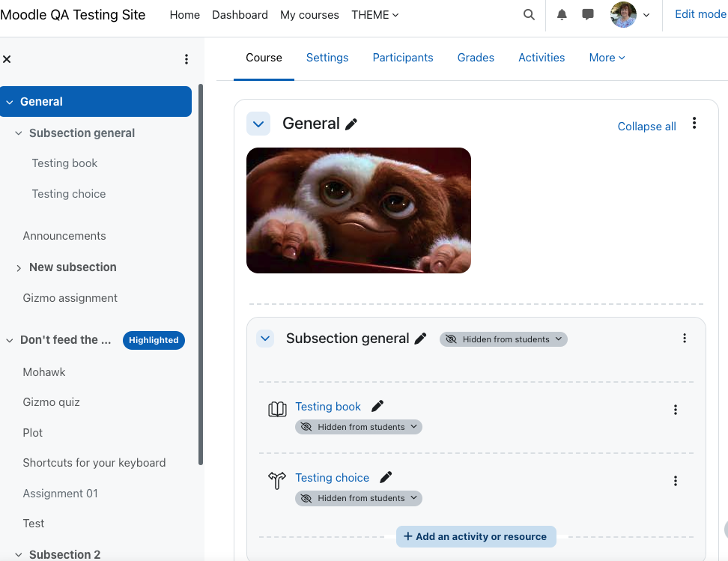728x561 pixels.
Task: Switch to the Course tab
Action: [x=264, y=58]
